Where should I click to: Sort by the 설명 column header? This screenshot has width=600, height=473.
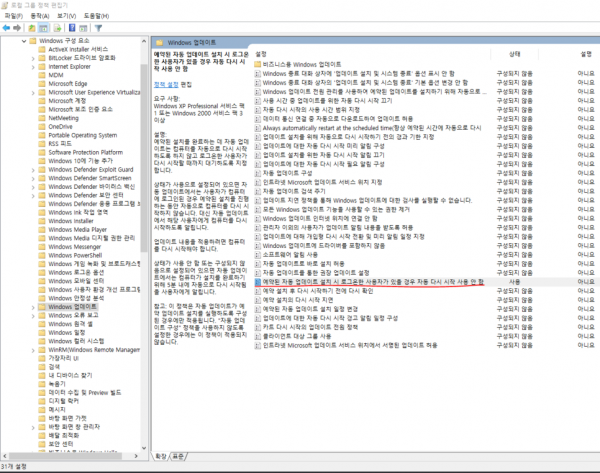586,54
